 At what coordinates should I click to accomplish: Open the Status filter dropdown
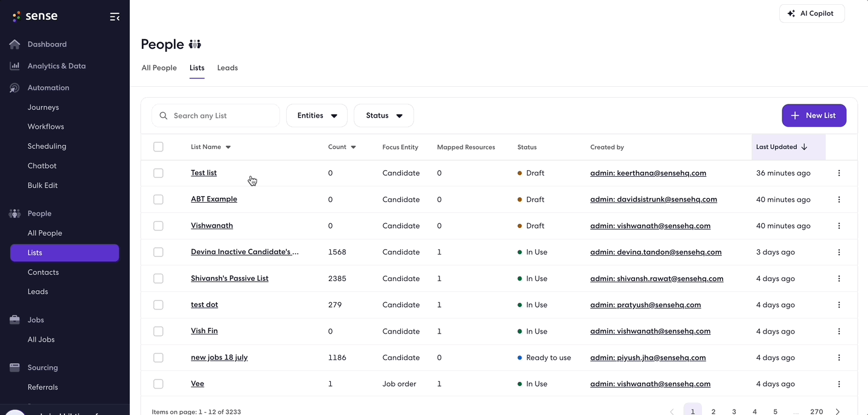pos(384,116)
